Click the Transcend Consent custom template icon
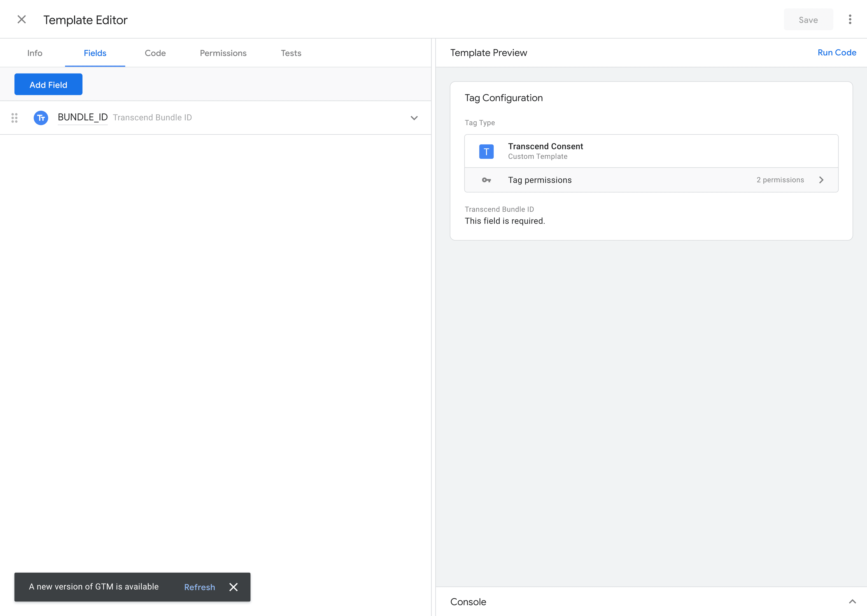The image size is (867, 616). point(486,151)
